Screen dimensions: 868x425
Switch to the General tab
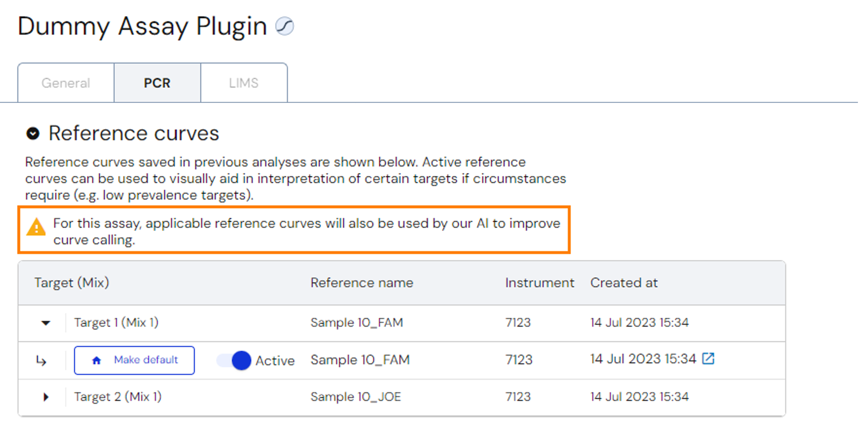tap(66, 83)
